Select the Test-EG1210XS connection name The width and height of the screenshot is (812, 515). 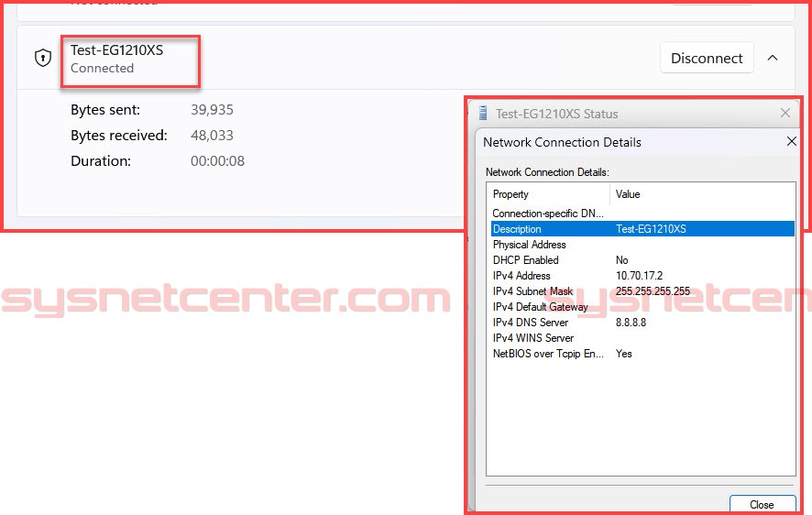[116, 50]
